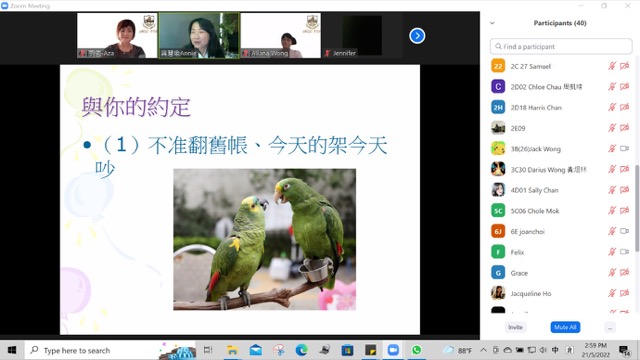Open Microsoft Edge from the taskbar
This screenshot has height=360, width=640.
click(x=302, y=350)
